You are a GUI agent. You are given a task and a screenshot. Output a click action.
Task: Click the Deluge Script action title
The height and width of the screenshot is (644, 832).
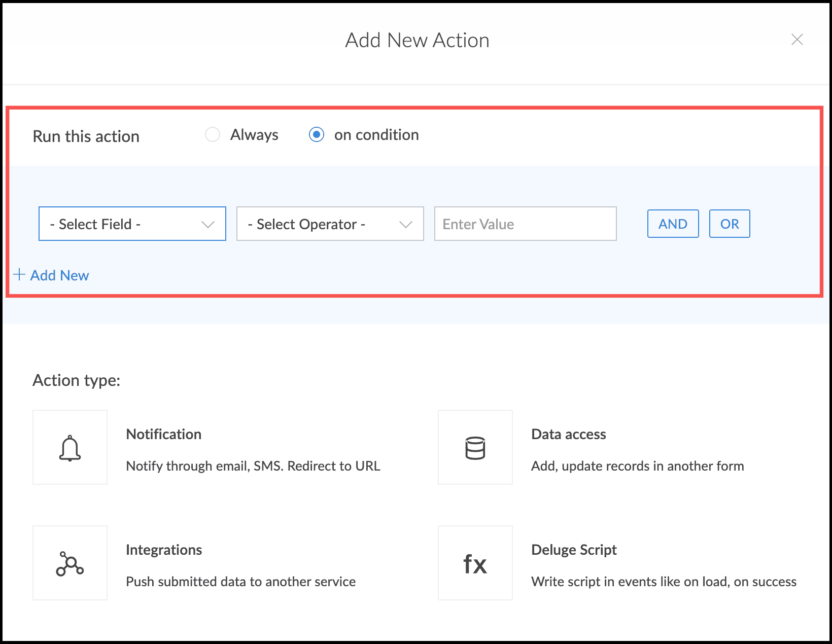point(574,550)
